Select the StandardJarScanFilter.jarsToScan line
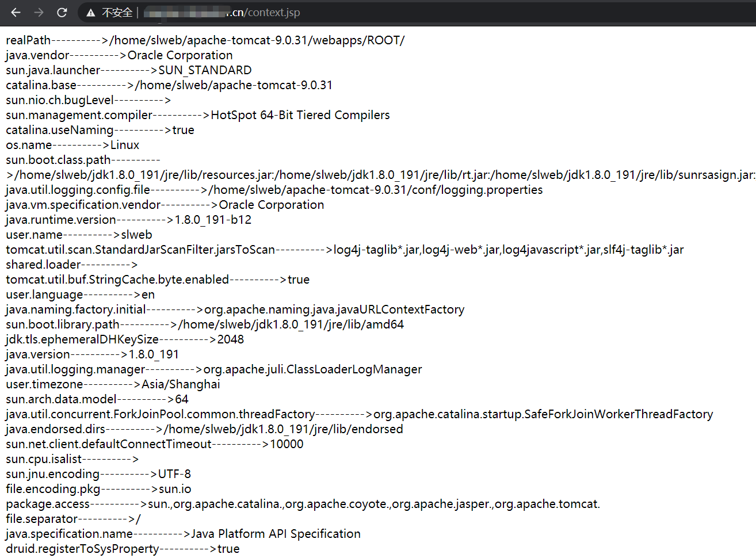This screenshot has height=558, width=756. click(345, 250)
